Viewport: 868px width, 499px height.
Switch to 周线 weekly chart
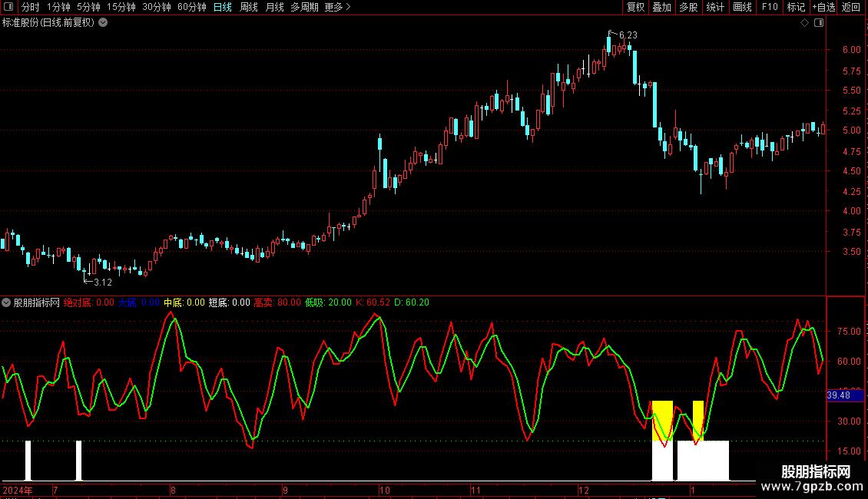click(x=249, y=7)
